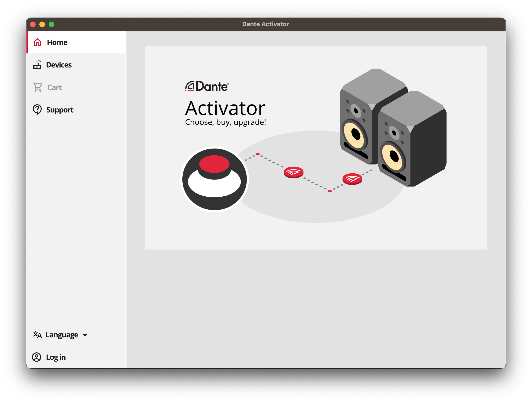
Task: Click the Dante logo on banner
Action: pyautogui.click(x=207, y=86)
